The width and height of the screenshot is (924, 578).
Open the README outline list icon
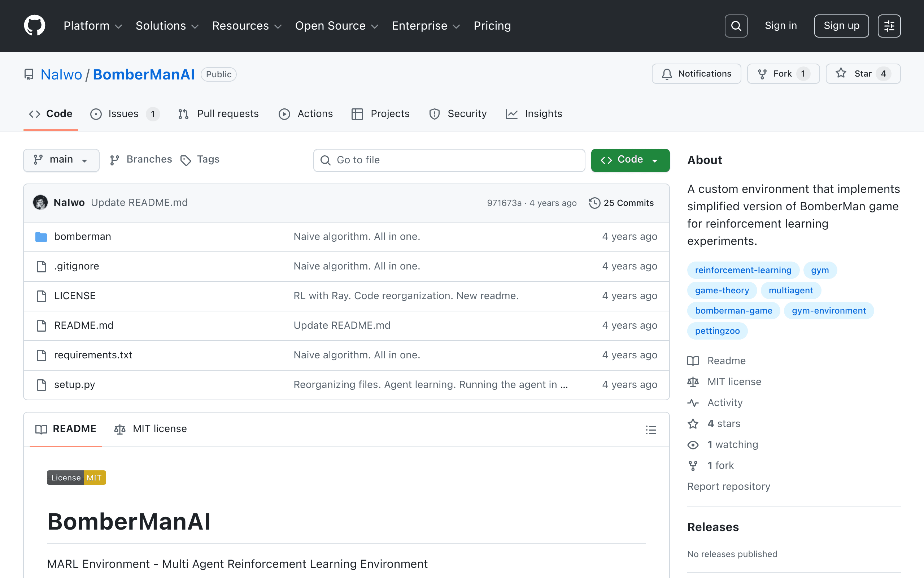pyautogui.click(x=651, y=430)
